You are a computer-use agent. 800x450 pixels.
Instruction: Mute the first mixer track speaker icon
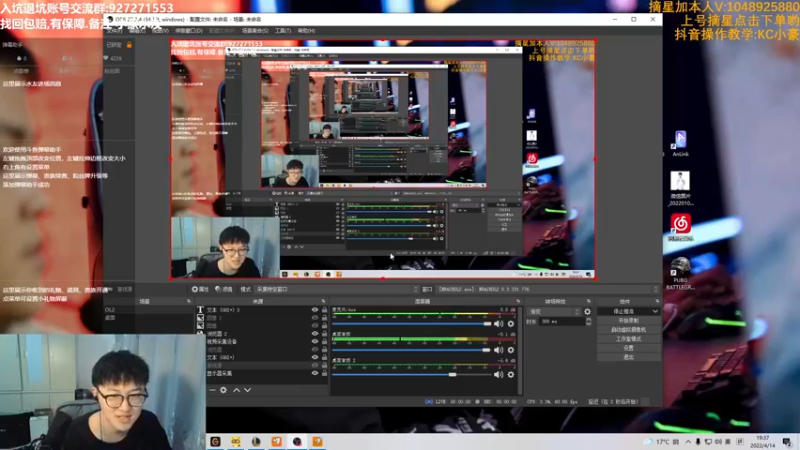click(498, 324)
